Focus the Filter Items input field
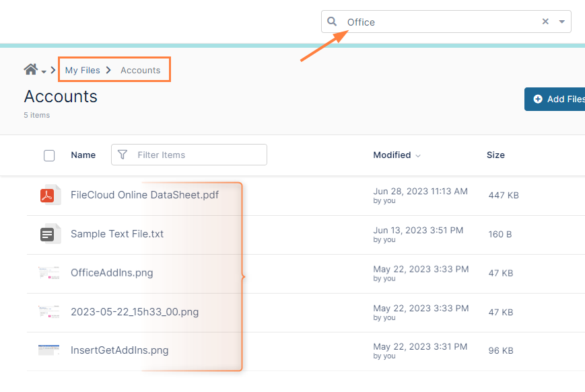Screen dimensions: 585x392 coord(199,155)
